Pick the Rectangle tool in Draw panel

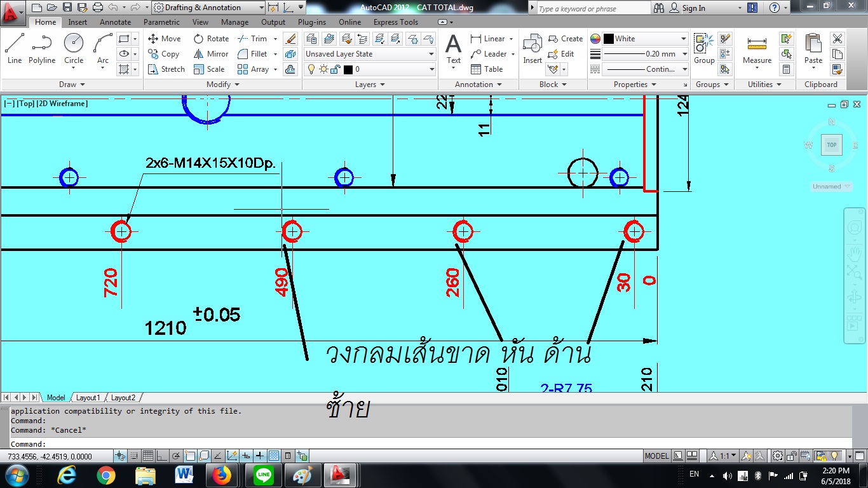coord(125,39)
